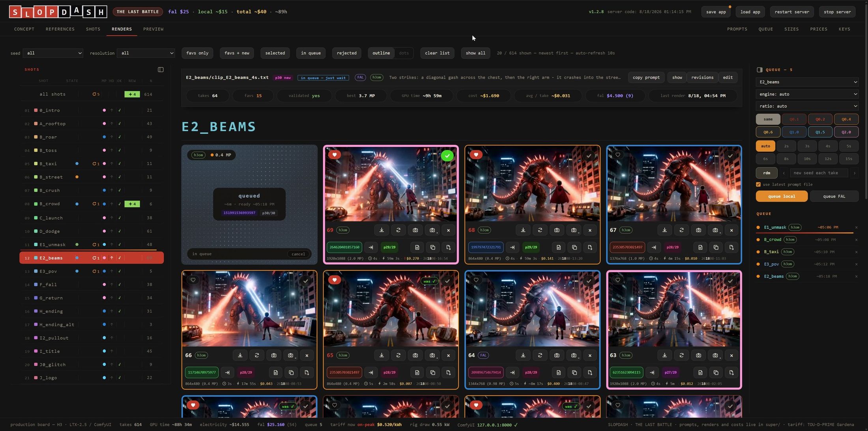Open the seed filter dropdown
This screenshot has height=431, width=868.
(x=53, y=53)
